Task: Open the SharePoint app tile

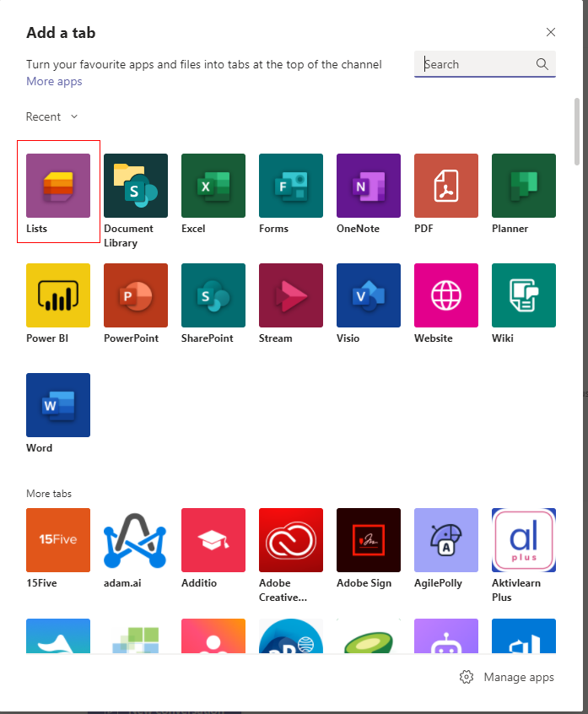Action: coord(213,295)
